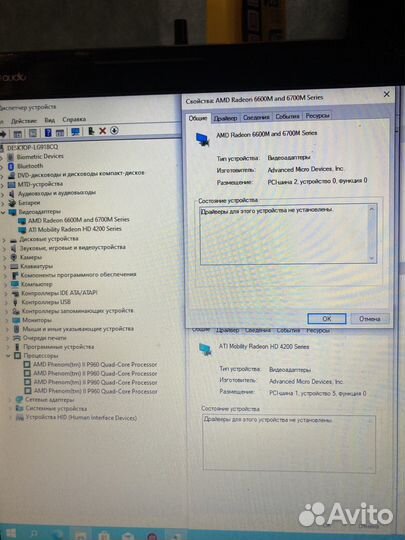405x540 pixels.
Task: Collapse the Видеоадаптеры node
Action: click(3, 212)
